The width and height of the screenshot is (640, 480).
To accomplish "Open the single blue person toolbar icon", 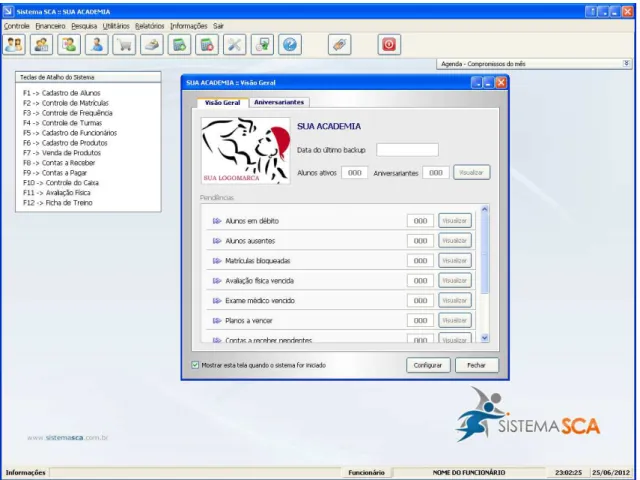I will coord(97,44).
